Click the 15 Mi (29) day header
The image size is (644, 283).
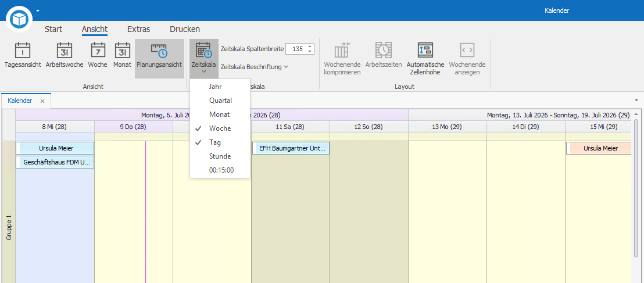599,127
